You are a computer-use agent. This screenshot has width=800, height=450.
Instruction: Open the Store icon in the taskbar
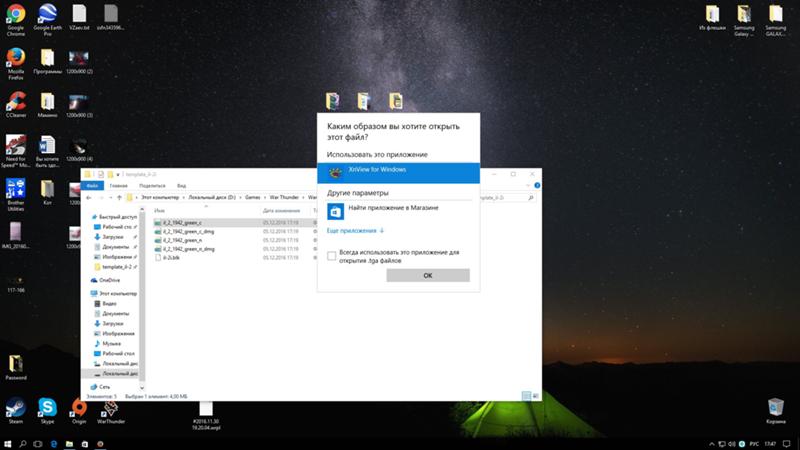(85, 444)
